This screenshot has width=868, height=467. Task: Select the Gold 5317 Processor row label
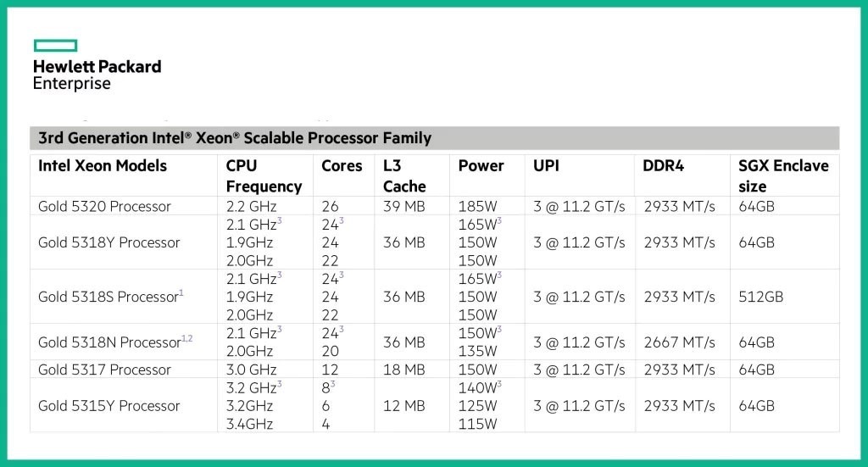pyautogui.click(x=104, y=370)
